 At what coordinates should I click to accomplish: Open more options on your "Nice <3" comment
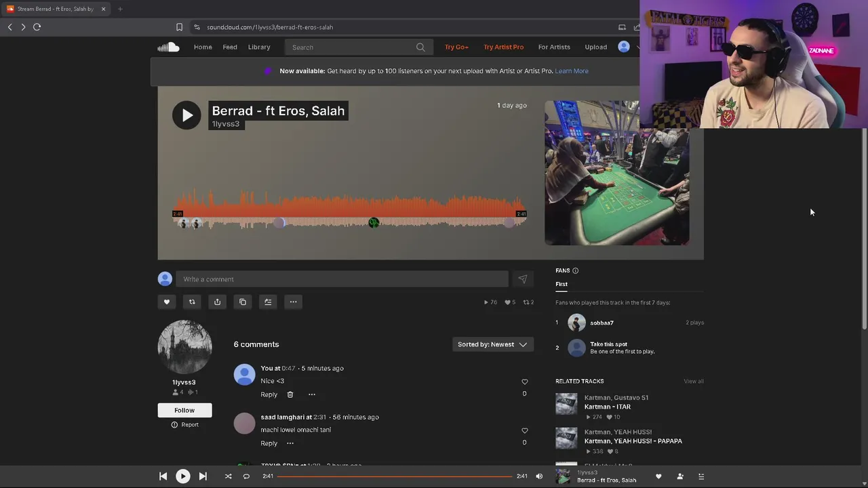312,394
